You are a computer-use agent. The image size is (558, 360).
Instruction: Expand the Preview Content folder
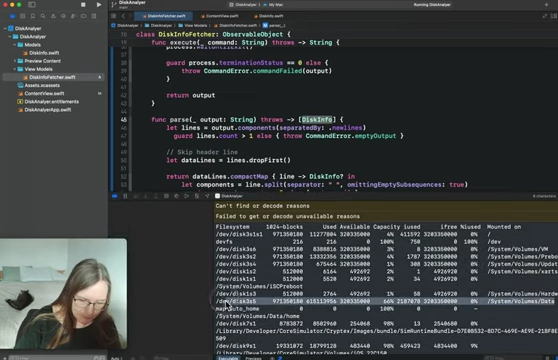15,61
